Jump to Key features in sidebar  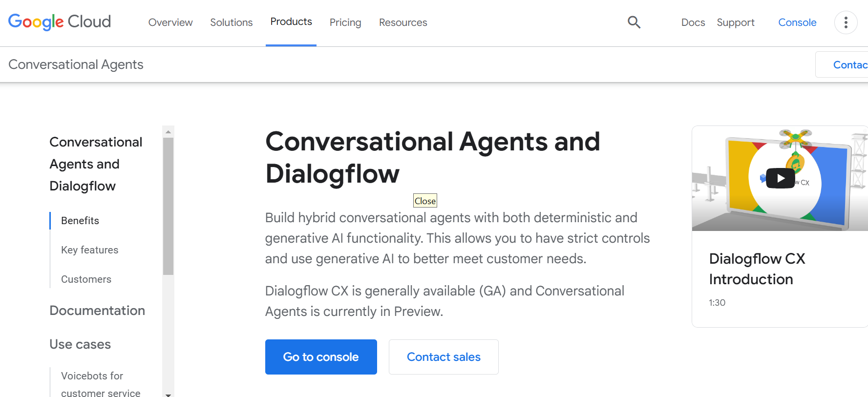click(x=90, y=250)
